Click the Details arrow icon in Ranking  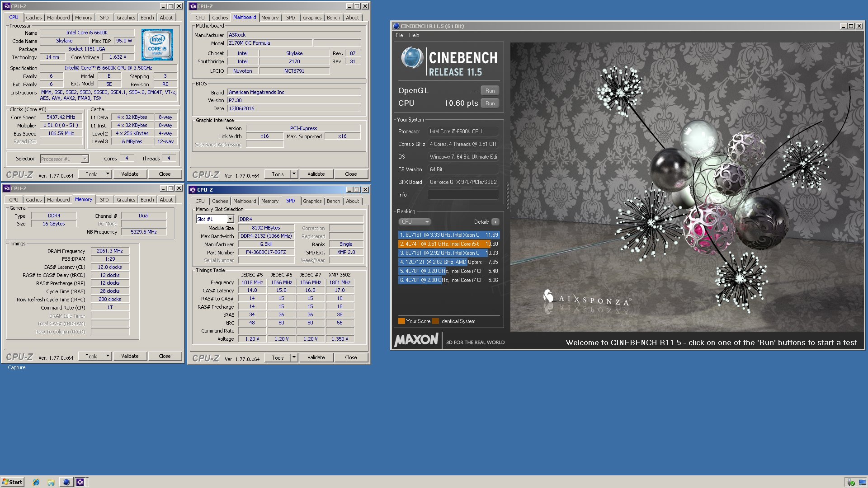[495, 222]
